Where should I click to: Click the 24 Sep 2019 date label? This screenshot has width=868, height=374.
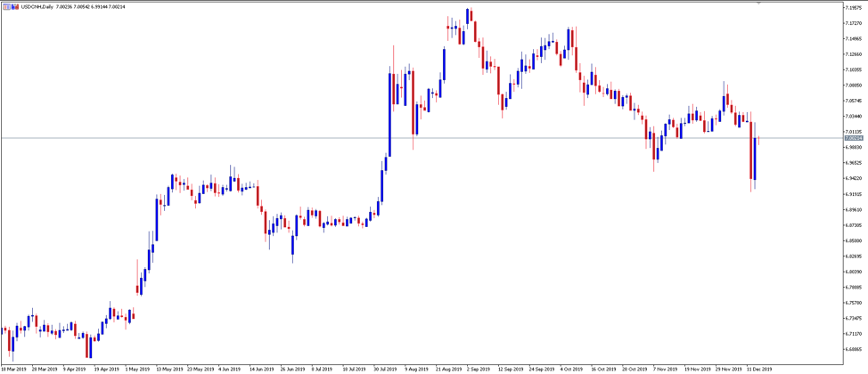point(541,369)
